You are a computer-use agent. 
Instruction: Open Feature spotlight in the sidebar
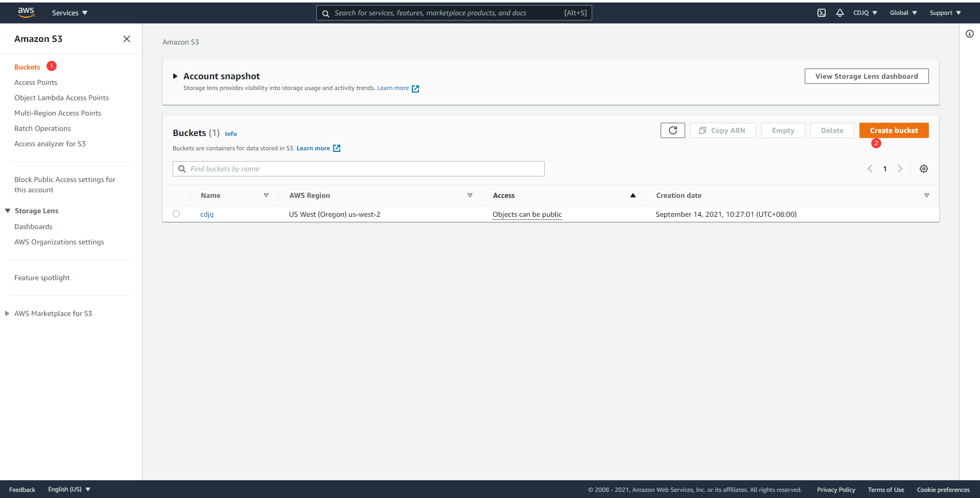42,278
